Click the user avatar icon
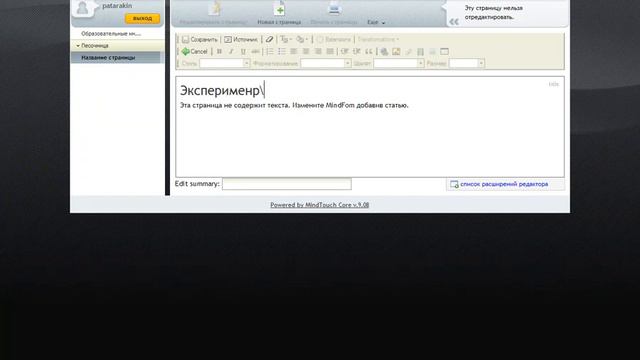Viewport: 640px width, 360px height. pos(82,8)
